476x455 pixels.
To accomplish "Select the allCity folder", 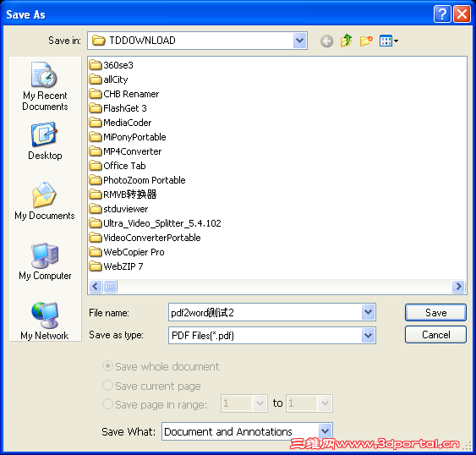I will click(109, 79).
